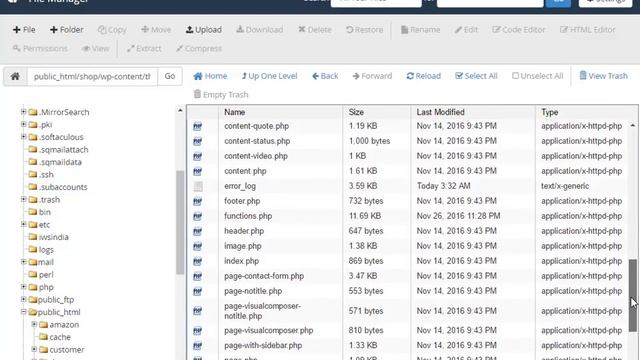Viewport: 640px width, 360px height.
Task: Expand the amazon folder
Action: [34, 324]
